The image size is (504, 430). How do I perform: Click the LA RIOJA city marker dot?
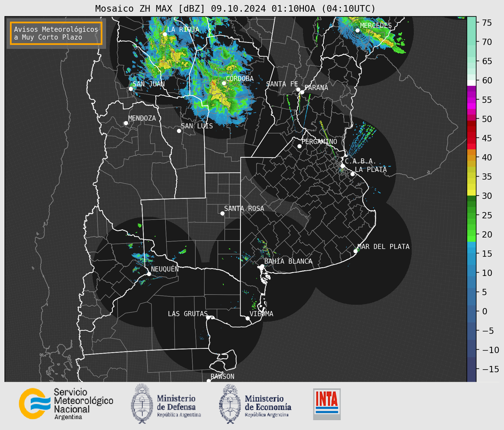[x=165, y=34]
